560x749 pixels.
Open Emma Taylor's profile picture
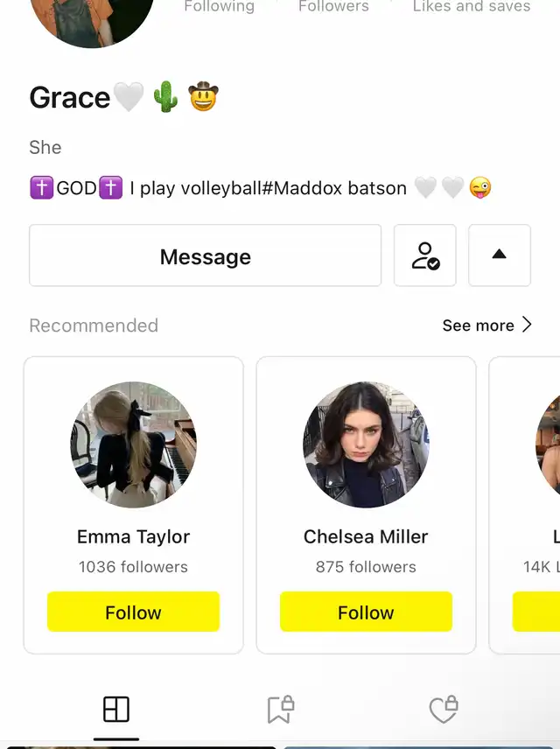133,444
